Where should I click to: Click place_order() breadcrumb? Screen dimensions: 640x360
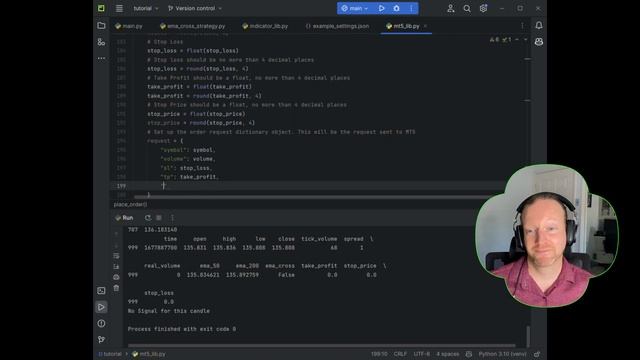click(x=130, y=204)
